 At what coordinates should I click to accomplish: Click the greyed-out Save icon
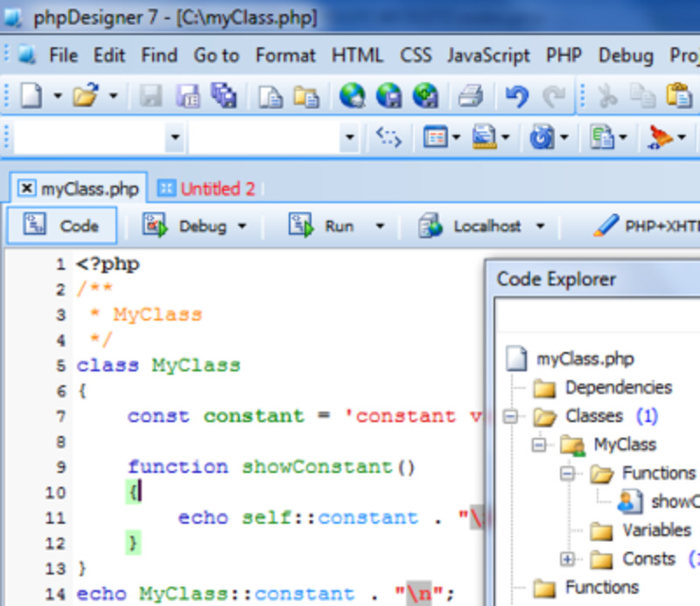(x=150, y=95)
